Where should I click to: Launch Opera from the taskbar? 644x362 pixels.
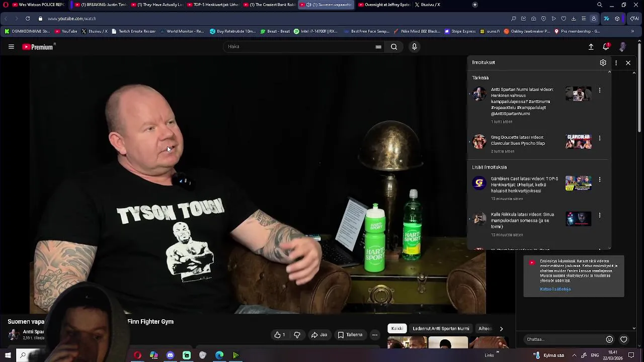pyautogui.click(x=137, y=355)
